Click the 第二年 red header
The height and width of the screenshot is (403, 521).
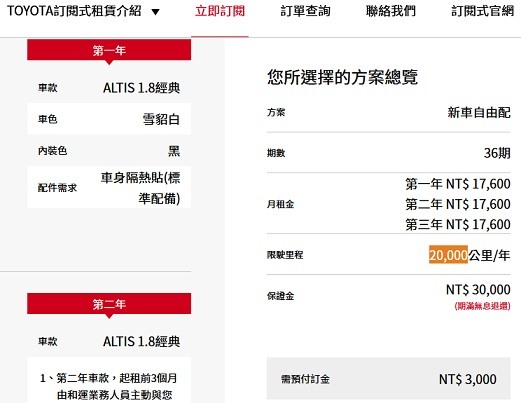pos(109,304)
